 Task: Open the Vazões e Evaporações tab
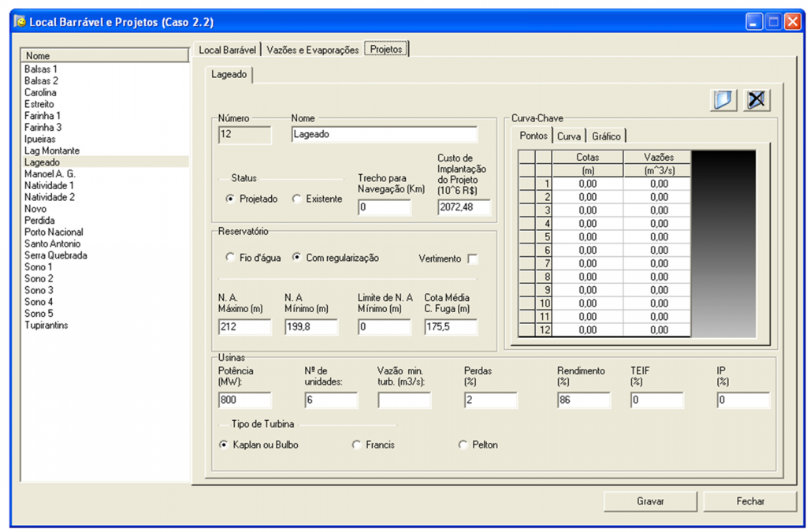click(x=312, y=50)
